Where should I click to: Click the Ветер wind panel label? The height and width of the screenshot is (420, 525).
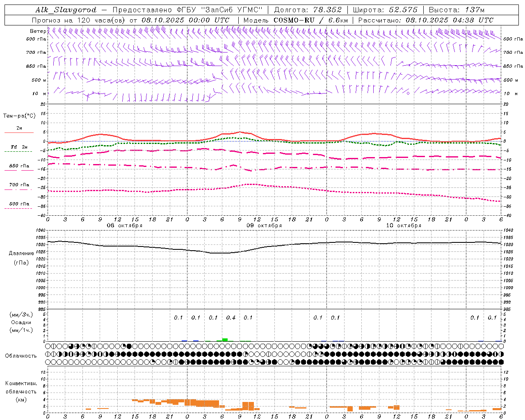click(x=38, y=31)
